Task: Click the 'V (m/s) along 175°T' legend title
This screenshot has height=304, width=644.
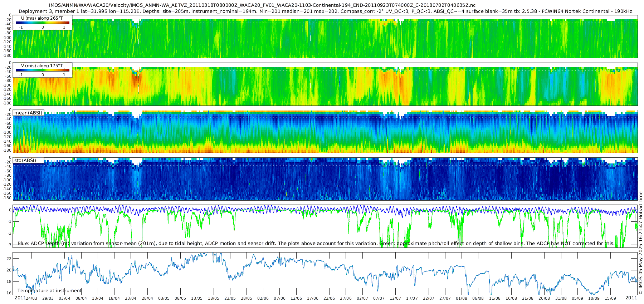Action: [x=42, y=66]
